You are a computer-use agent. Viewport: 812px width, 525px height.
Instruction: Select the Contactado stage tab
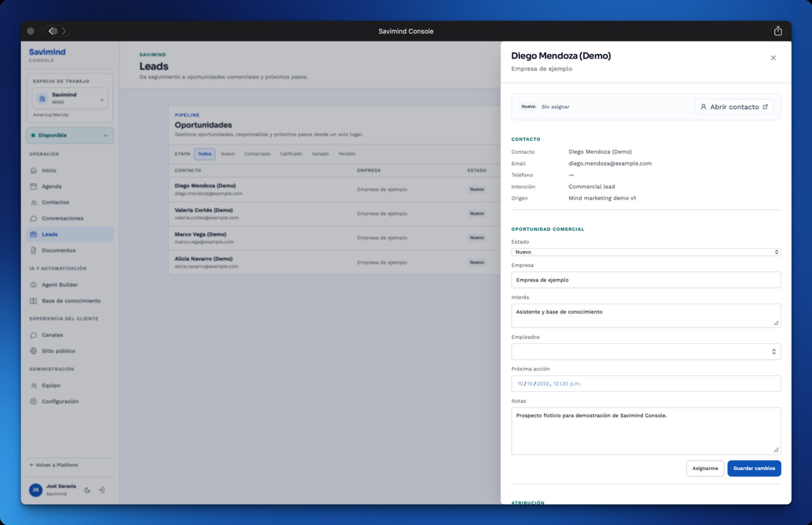click(257, 154)
